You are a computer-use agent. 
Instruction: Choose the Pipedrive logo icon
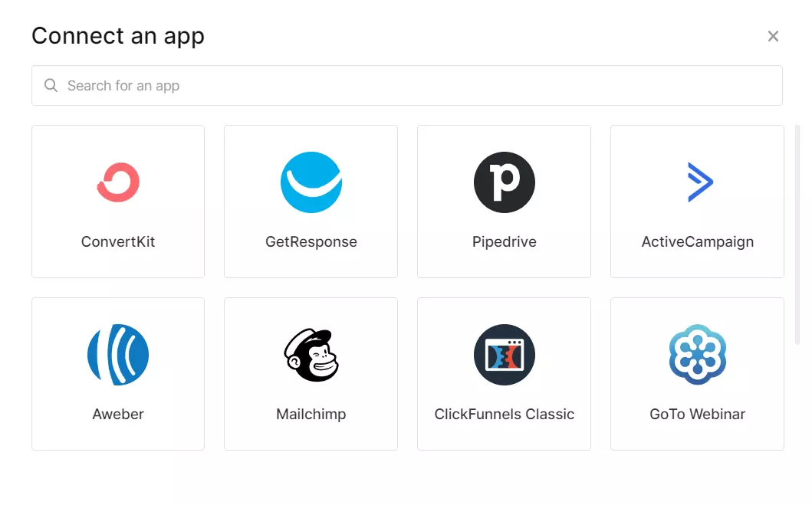[504, 182]
